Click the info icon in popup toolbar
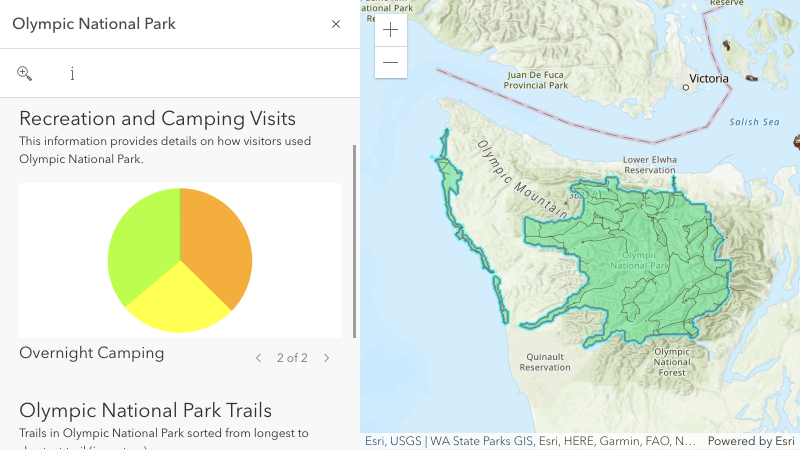The height and width of the screenshot is (450, 800). (73, 73)
